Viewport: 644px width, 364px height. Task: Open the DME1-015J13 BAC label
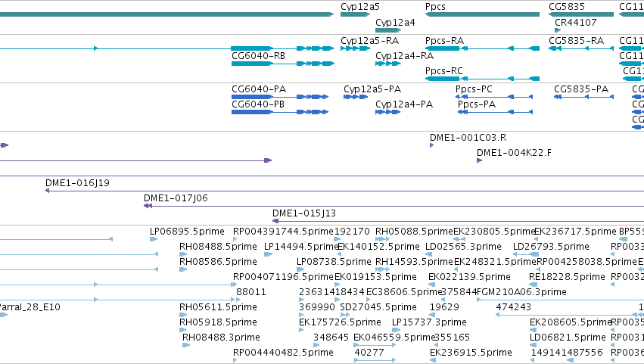pyautogui.click(x=304, y=213)
